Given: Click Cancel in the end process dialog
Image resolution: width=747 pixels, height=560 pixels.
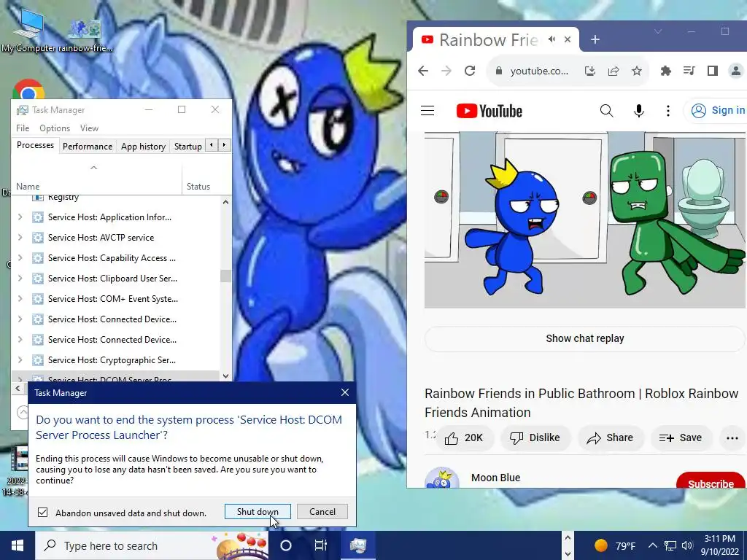Looking at the screenshot, I should click(322, 512).
